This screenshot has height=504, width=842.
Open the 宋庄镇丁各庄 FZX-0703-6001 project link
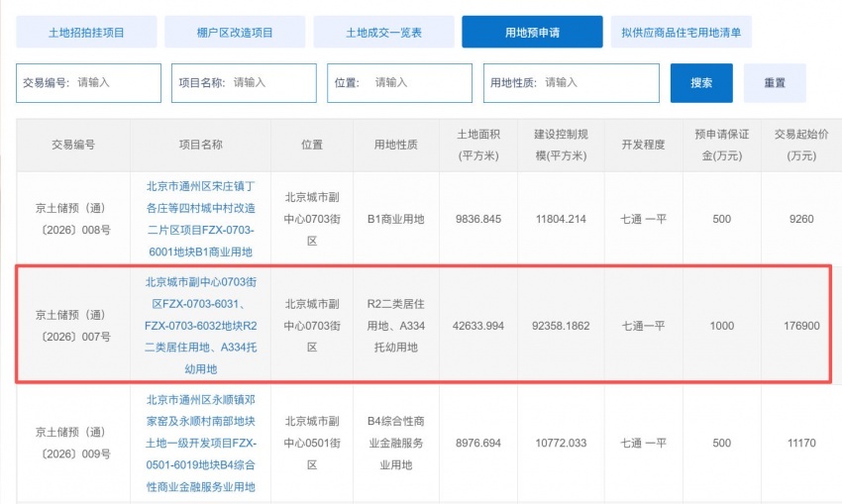(x=200, y=219)
